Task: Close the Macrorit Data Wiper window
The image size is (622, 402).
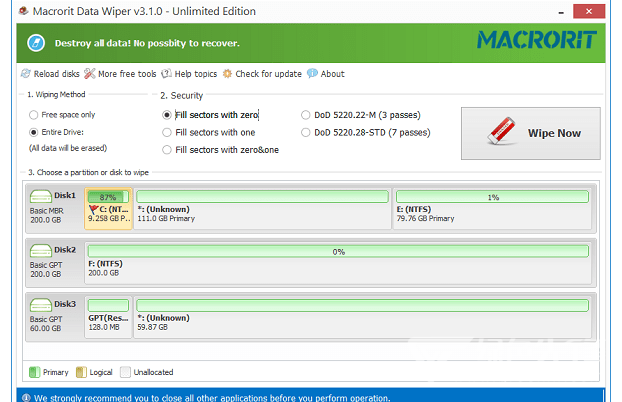Action: pos(589,11)
